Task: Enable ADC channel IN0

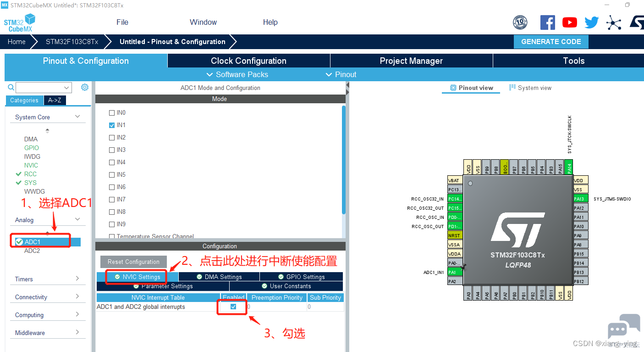Action: 112,113
